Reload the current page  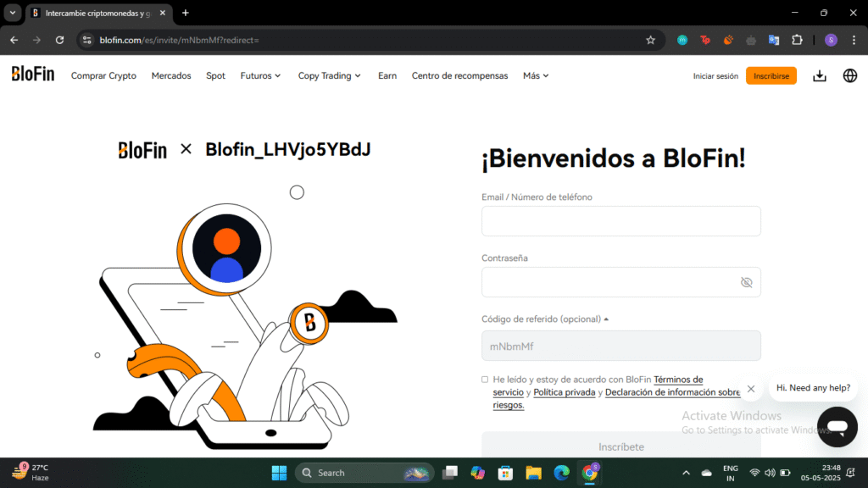coord(59,40)
